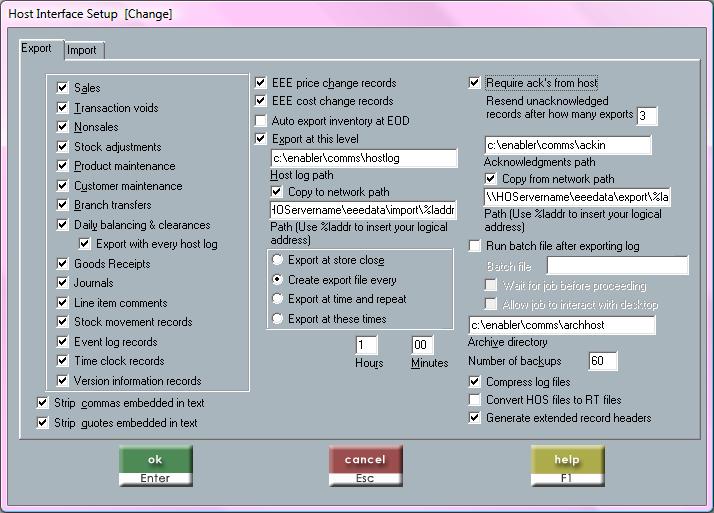Viewport: 714px width, 513px height.
Task: Edit the Host log path field
Action: tap(364, 158)
